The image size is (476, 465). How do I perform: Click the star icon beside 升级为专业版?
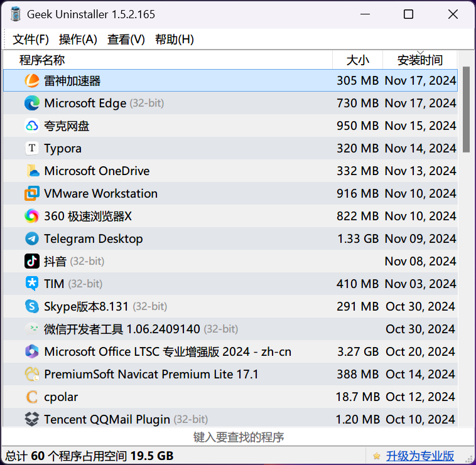[x=377, y=456]
